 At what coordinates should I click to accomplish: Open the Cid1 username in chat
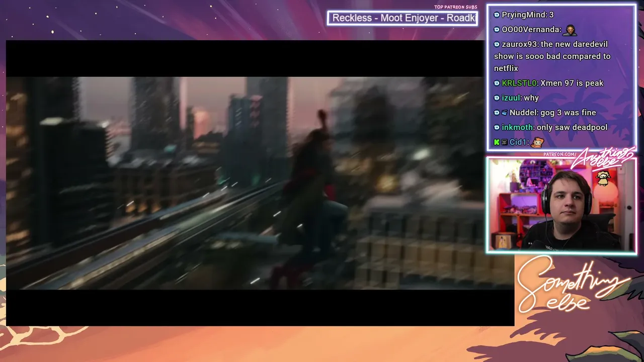(518, 142)
